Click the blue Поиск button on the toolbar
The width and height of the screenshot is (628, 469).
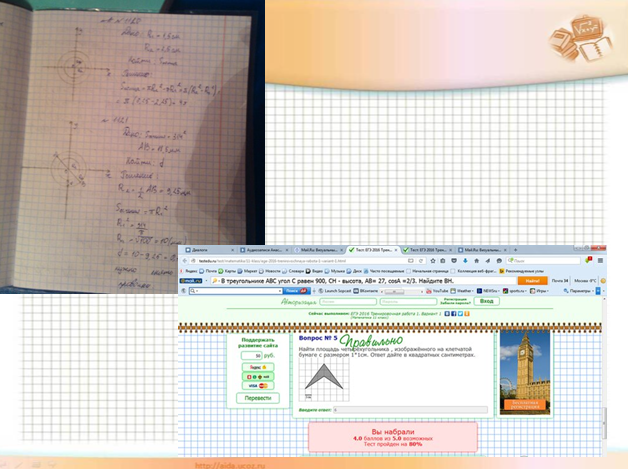pyautogui.click(x=296, y=291)
